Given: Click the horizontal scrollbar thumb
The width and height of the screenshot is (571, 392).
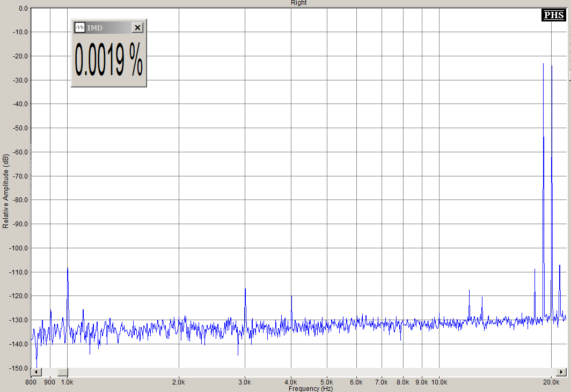Looking at the screenshot, I should point(63,372).
